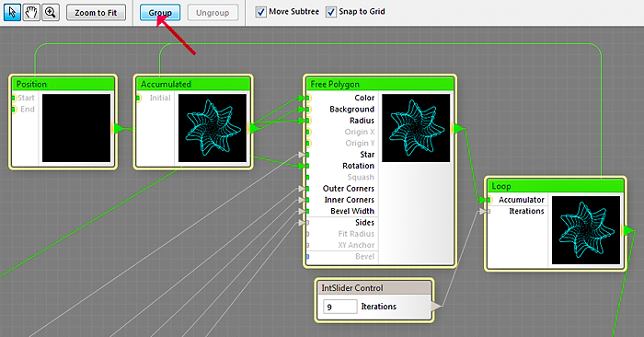Image resolution: width=644 pixels, height=337 pixels.
Task: Activate the hand pan tool
Action: pos(31,12)
